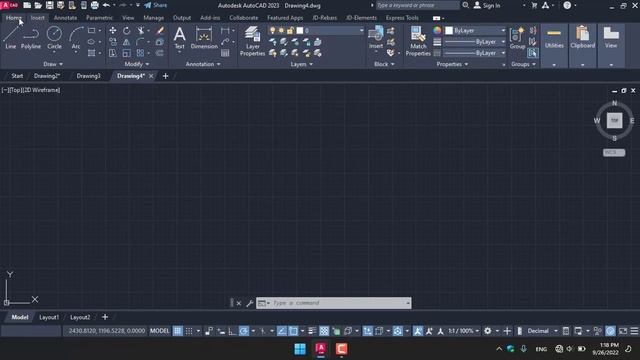
Task: Activate the Mirror tool in Modify panel
Action: coord(127,42)
